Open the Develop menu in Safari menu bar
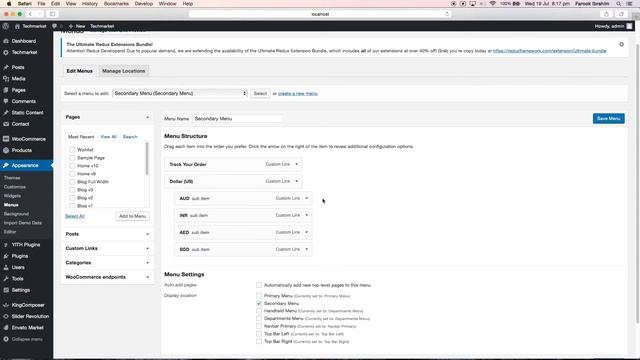 (144, 4)
